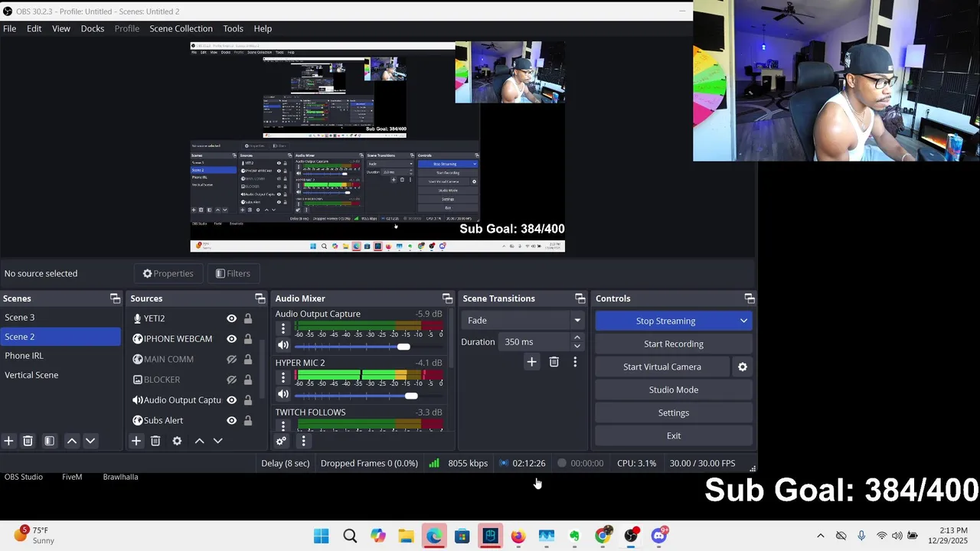The width and height of the screenshot is (980, 551).
Task: Toggle the lock on the YETI2 source
Action: (248, 318)
